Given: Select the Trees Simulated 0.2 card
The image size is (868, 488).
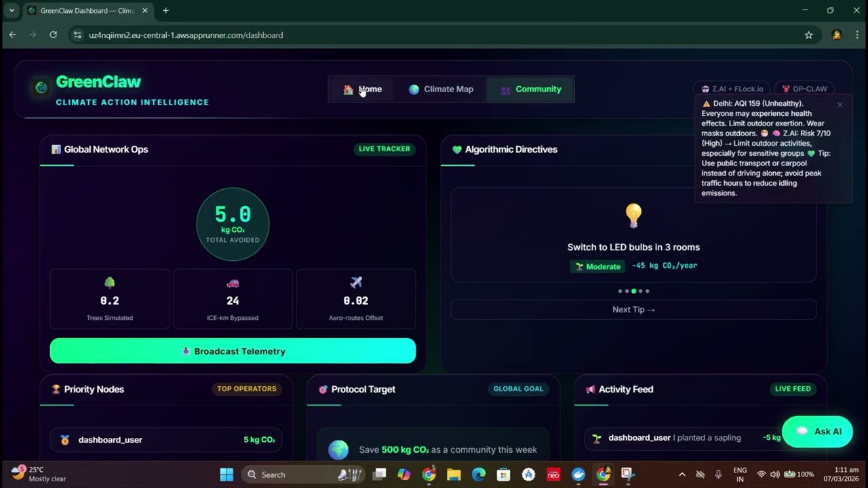Looking at the screenshot, I should coord(110,299).
